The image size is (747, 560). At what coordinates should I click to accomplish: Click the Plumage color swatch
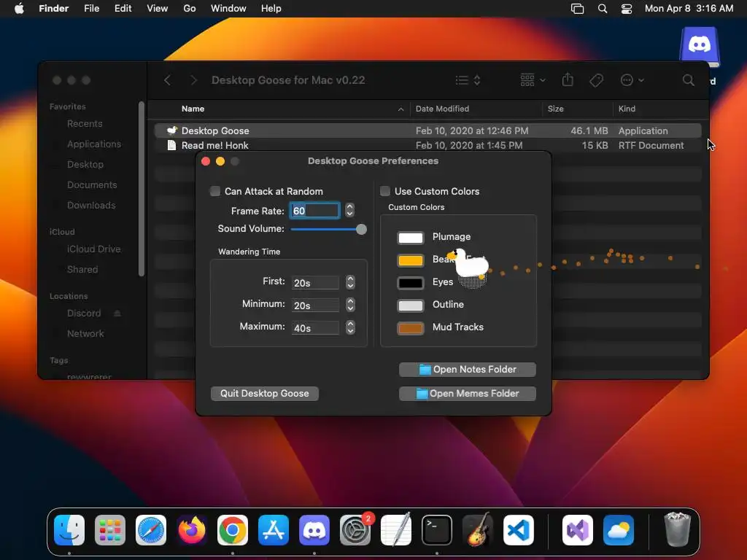tap(410, 237)
